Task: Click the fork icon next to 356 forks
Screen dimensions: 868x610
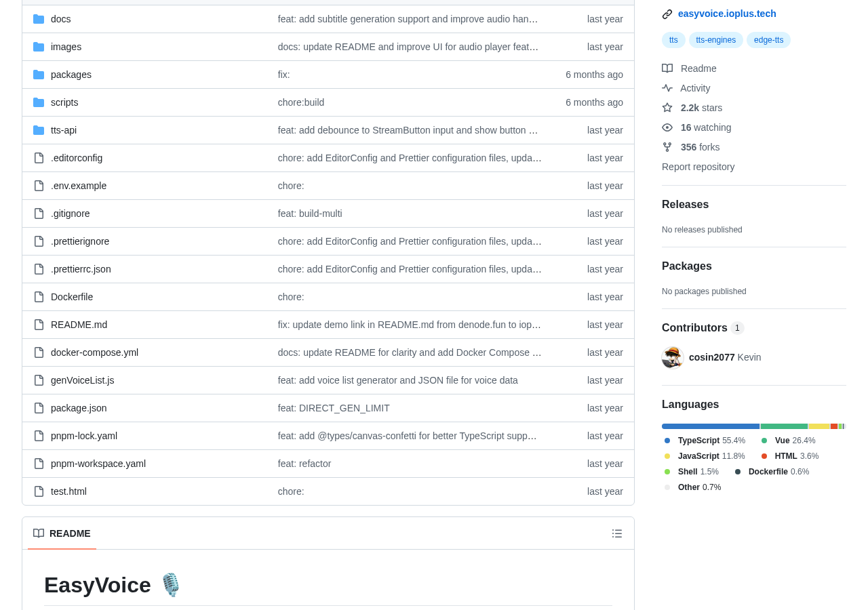Action: pyautogui.click(x=667, y=147)
